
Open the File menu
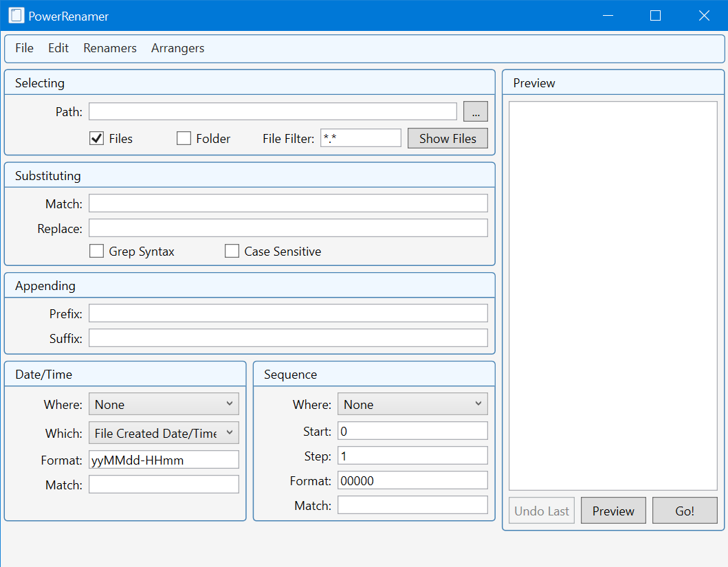coord(24,48)
